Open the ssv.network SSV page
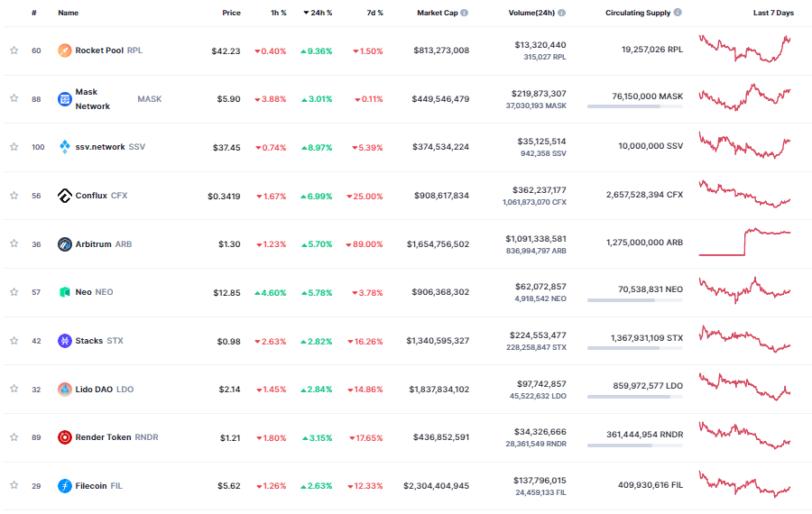The image size is (812, 514). (110, 147)
